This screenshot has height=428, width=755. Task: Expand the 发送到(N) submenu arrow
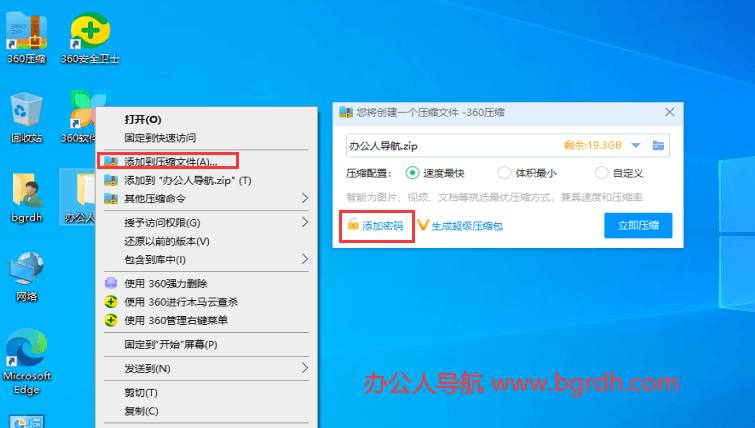point(304,368)
